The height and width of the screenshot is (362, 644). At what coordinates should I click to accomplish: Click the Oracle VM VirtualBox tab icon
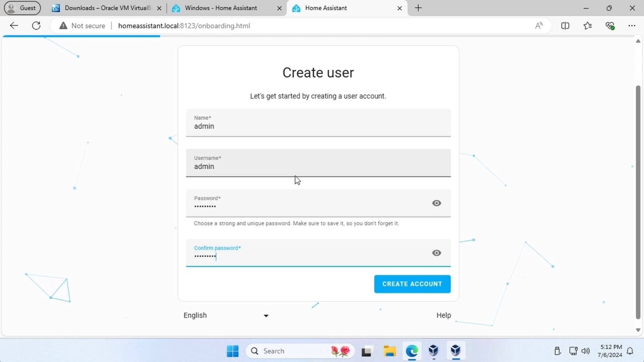point(56,8)
